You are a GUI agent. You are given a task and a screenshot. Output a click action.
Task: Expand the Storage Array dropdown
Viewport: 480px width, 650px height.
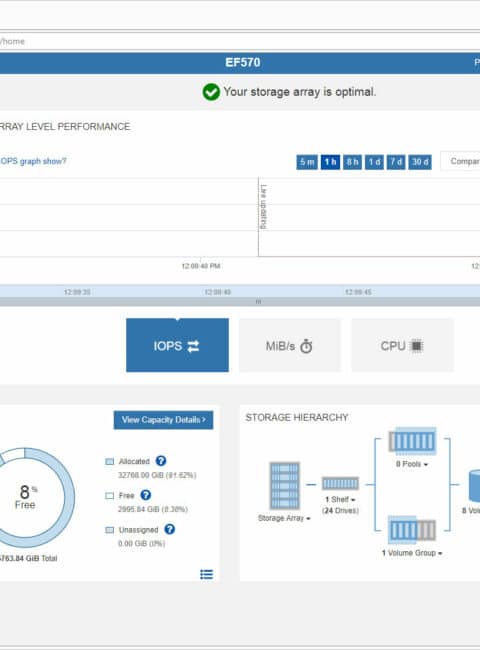coord(284,518)
